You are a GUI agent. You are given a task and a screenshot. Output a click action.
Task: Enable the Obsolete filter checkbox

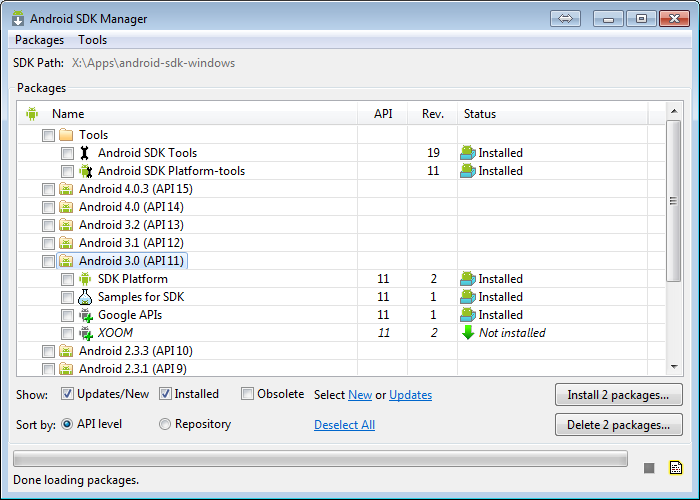247,394
